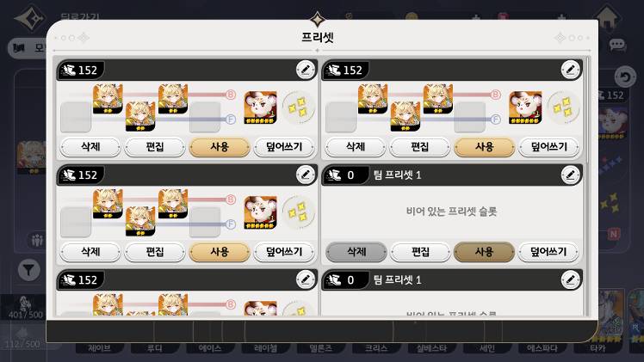Select mouse pet icon in first preset
644x362 pixels.
tap(260, 107)
